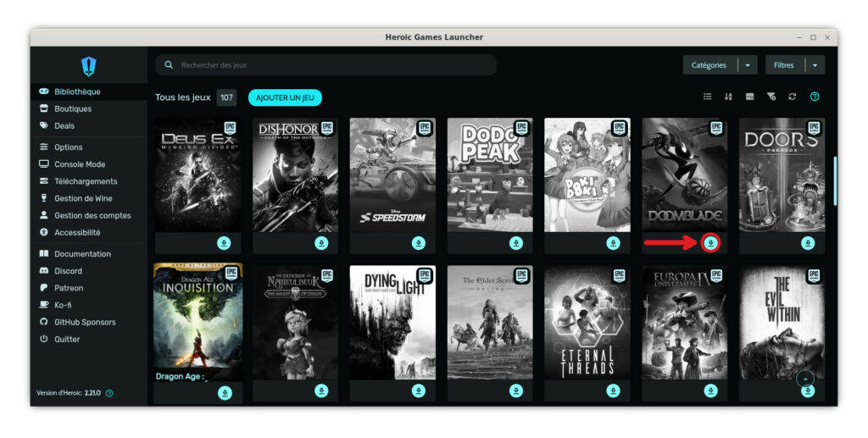Screen dimensions: 868x438
Task: Click the version info icon
Action: tap(109, 393)
